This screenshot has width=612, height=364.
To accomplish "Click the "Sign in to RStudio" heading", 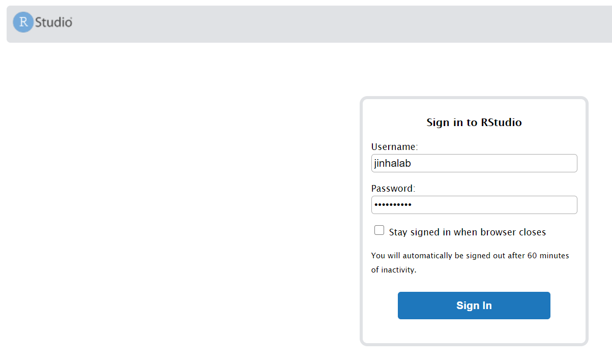I will tap(474, 123).
